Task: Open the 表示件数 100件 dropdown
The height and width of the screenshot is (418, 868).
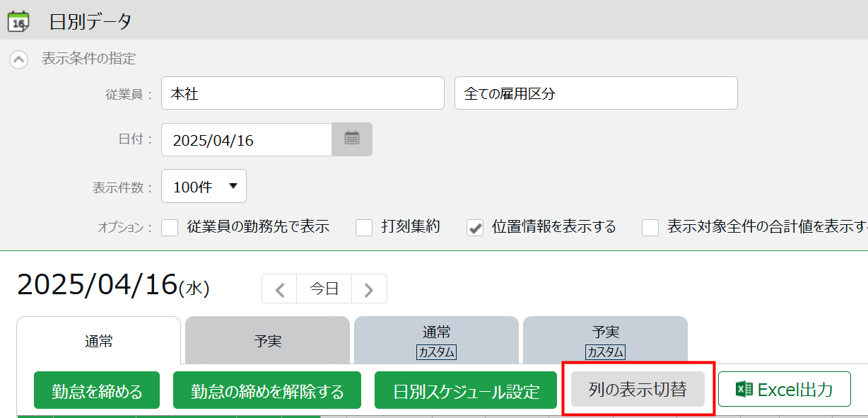Action: pos(204,187)
